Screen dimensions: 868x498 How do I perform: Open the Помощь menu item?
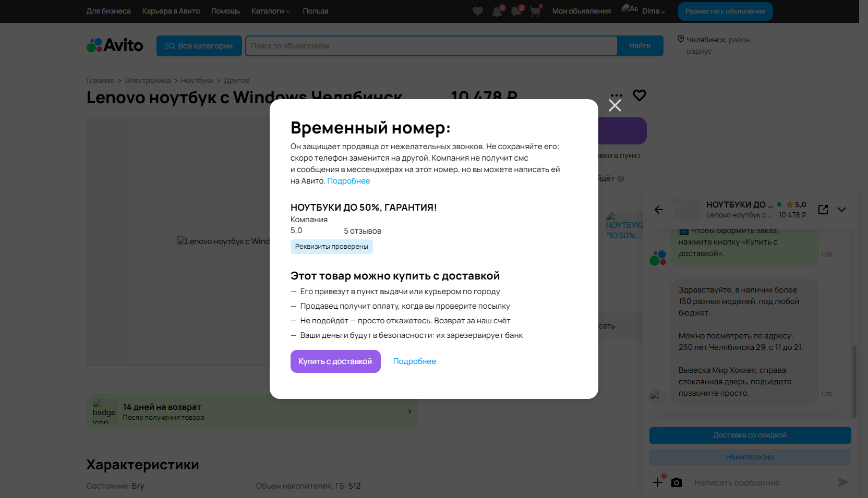tap(226, 11)
